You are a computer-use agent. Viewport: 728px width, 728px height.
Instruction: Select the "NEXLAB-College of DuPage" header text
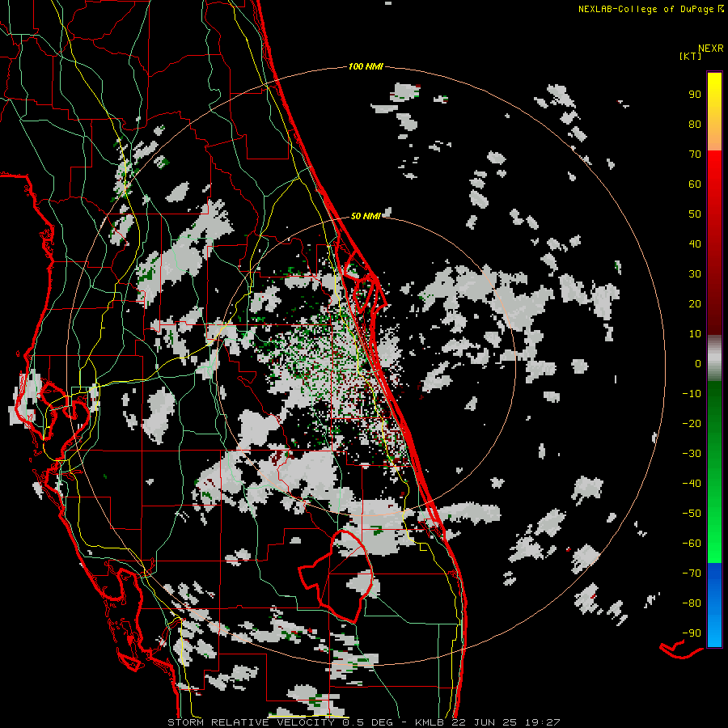(645, 9)
